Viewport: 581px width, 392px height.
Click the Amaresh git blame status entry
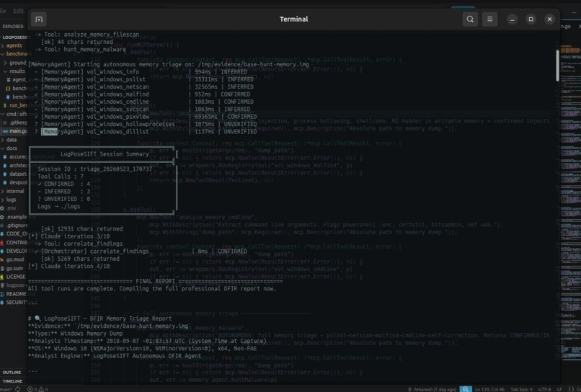click(432, 389)
